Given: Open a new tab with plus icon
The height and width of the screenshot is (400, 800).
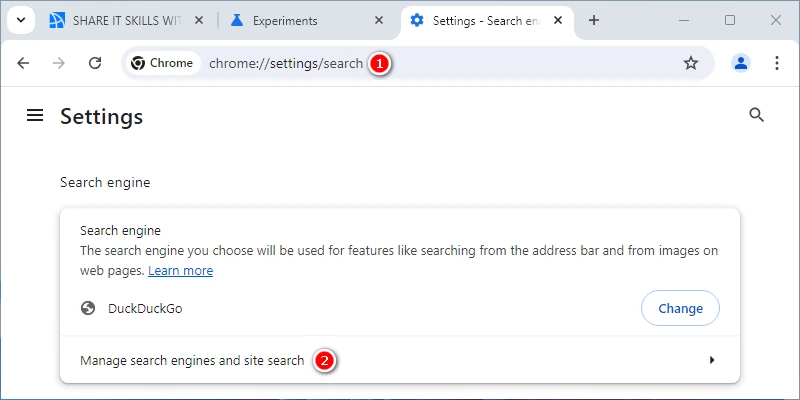Looking at the screenshot, I should 593,21.
